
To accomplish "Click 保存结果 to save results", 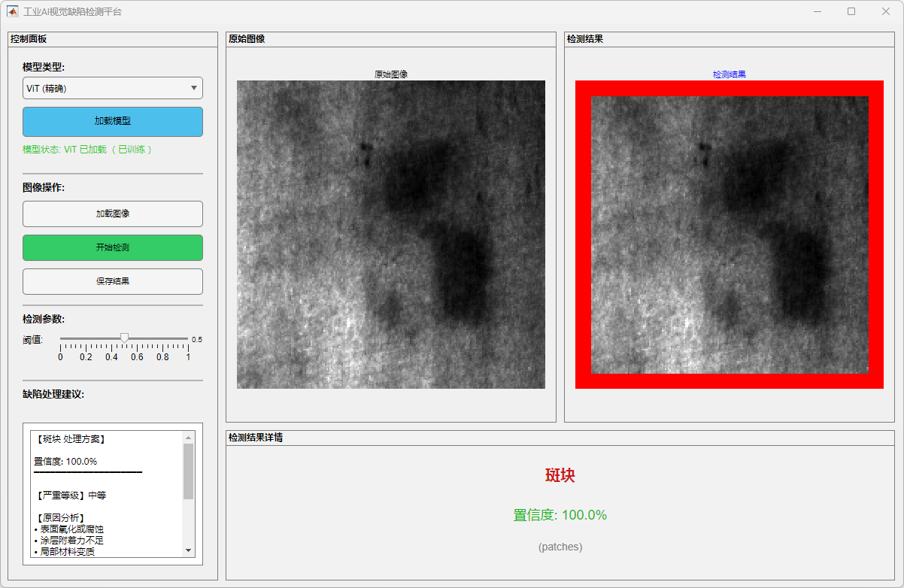I will pos(113,281).
